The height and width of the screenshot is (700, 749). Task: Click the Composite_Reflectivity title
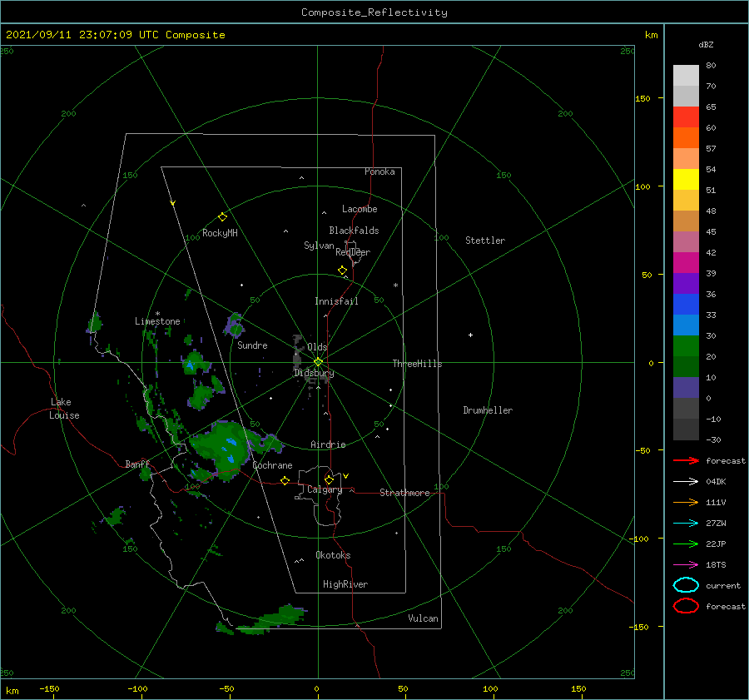coord(374,12)
